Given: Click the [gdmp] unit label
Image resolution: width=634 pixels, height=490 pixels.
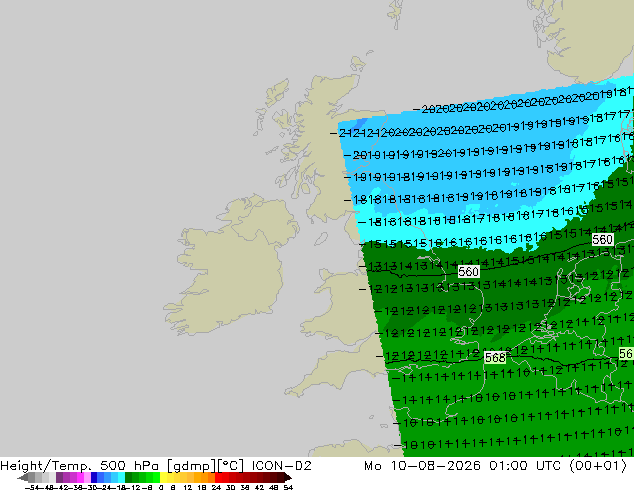Looking at the screenshot, I should 192,466.
